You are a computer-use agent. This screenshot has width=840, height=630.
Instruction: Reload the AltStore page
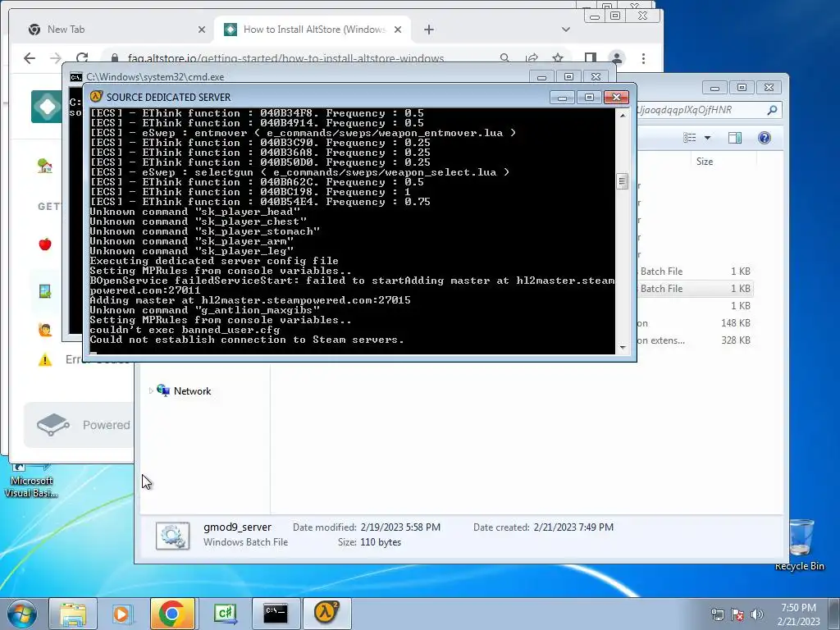[x=82, y=58]
